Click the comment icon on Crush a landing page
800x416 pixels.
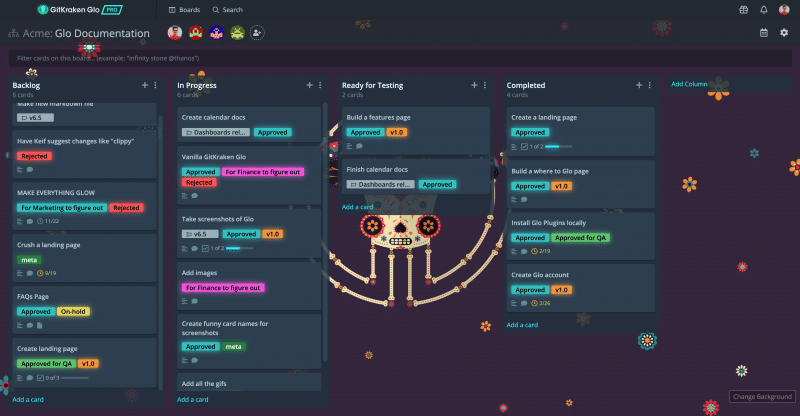pyautogui.click(x=30, y=273)
